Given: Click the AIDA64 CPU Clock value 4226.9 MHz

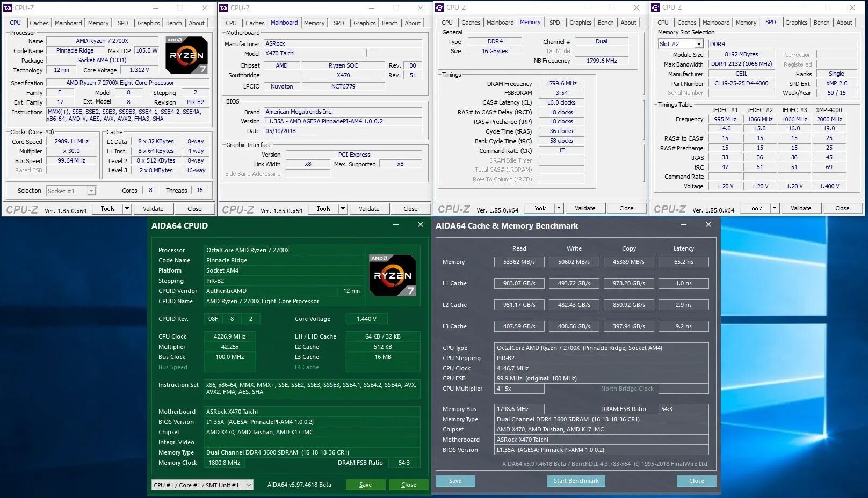Looking at the screenshot, I should coord(230,336).
